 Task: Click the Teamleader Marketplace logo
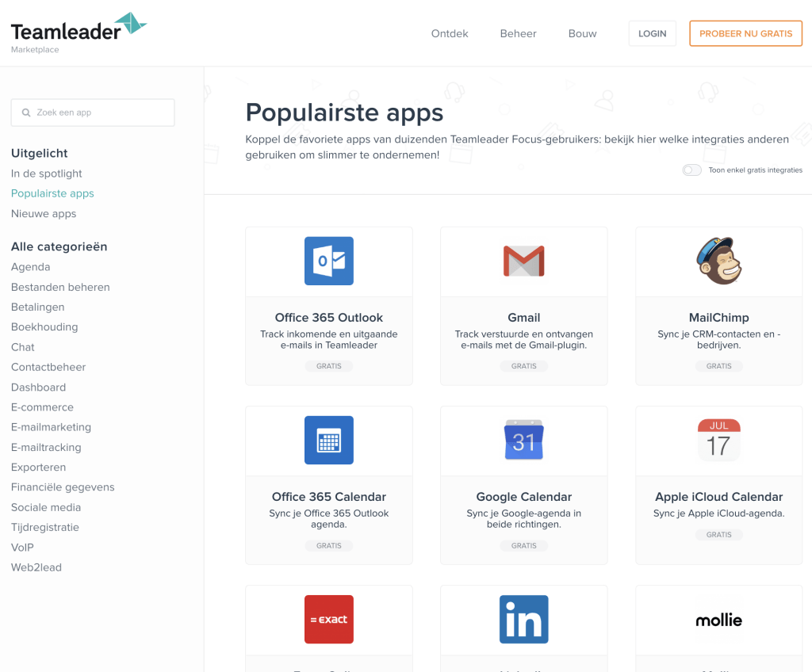coord(78,33)
